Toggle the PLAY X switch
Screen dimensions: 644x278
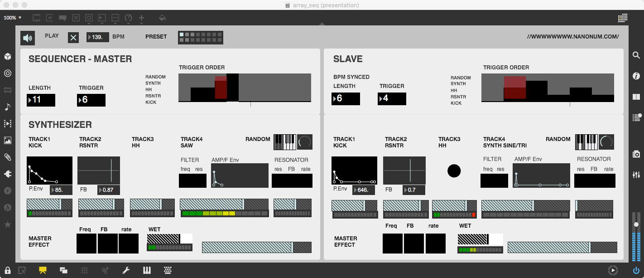73,38
